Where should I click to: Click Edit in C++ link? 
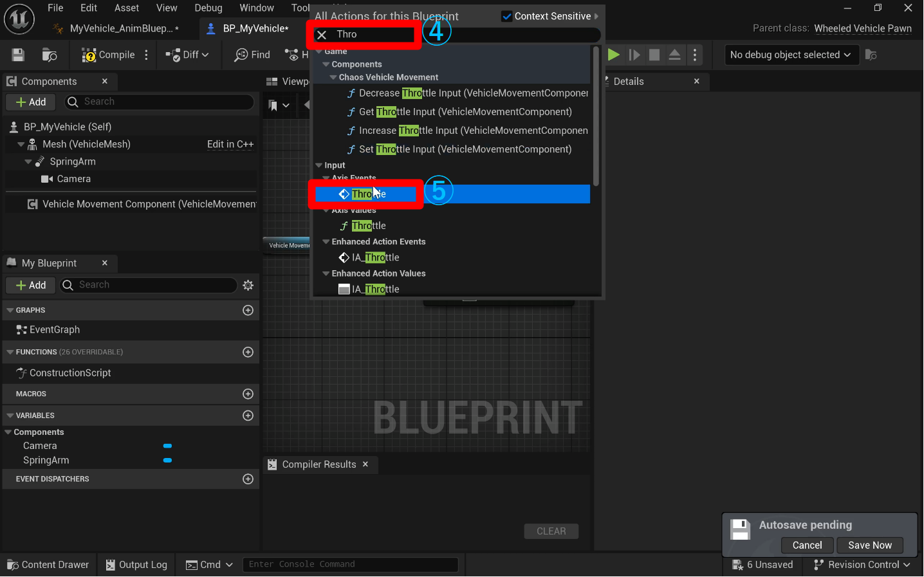[230, 145]
